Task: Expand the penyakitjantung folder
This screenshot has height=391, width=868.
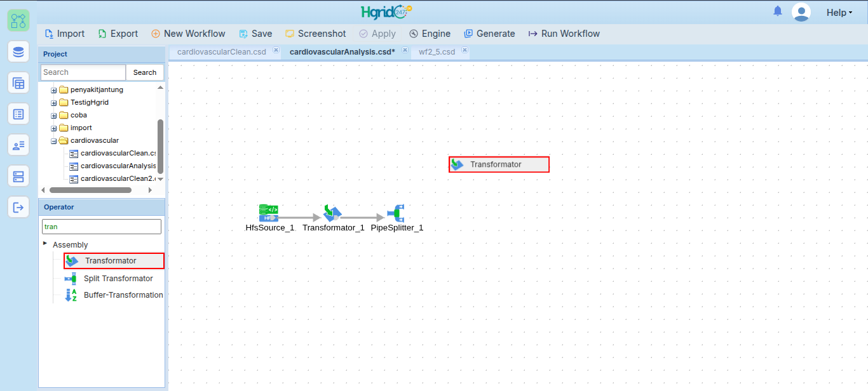Action: (x=54, y=90)
